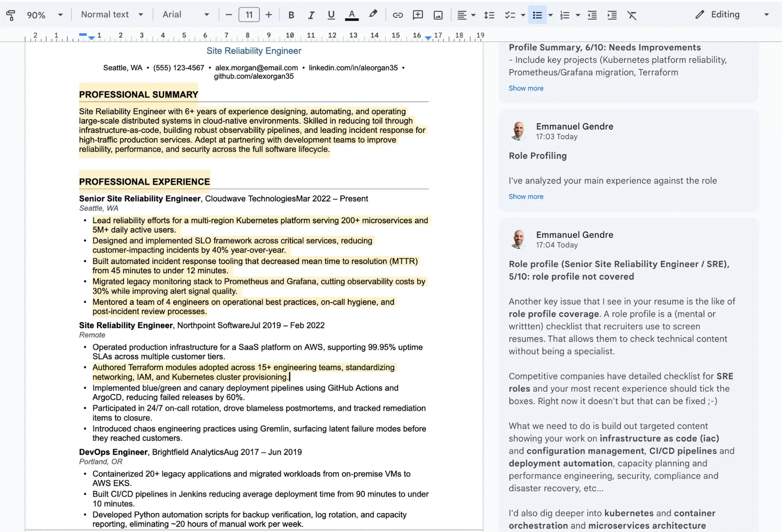
Task: Toggle underline formatting
Action: (x=331, y=15)
